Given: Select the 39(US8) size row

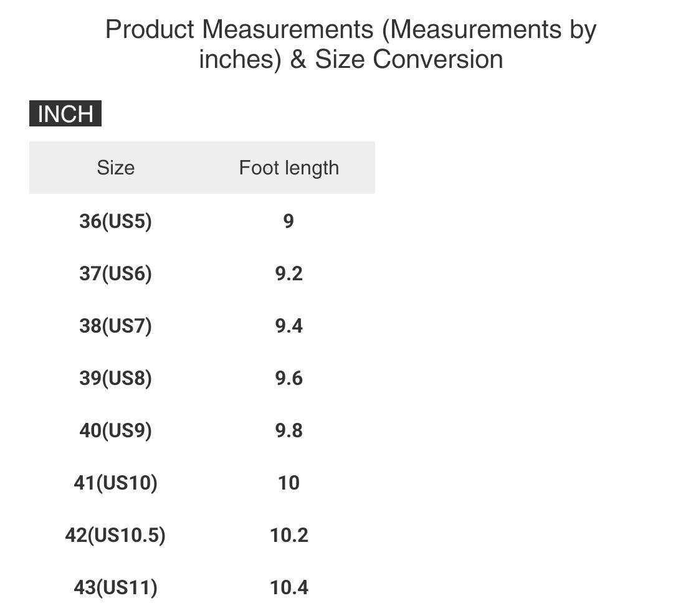Looking at the screenshot, I should click(x=115, y=378).
